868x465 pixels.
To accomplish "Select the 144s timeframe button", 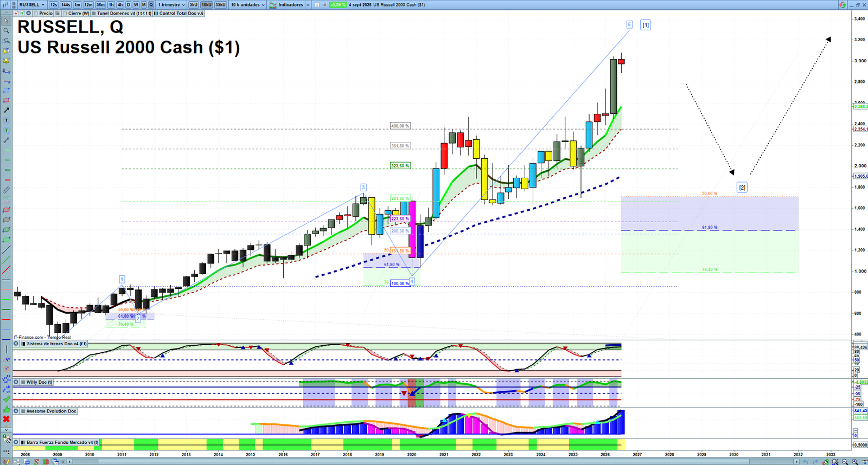I will click(66, 5).
